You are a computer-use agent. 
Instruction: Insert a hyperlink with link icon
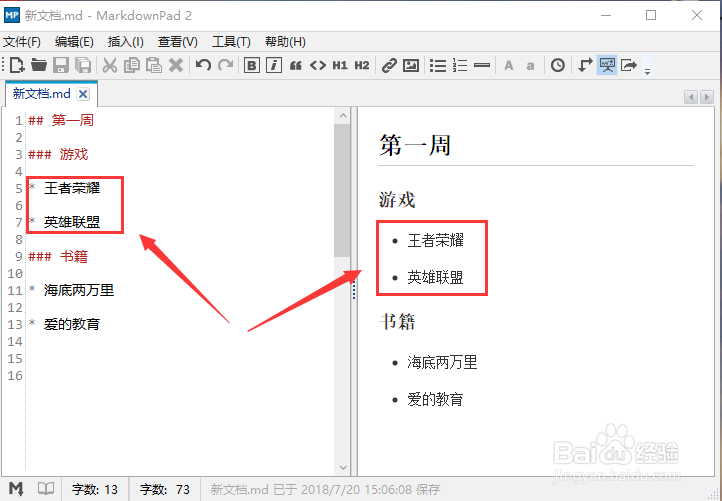(x=389, y=65)
